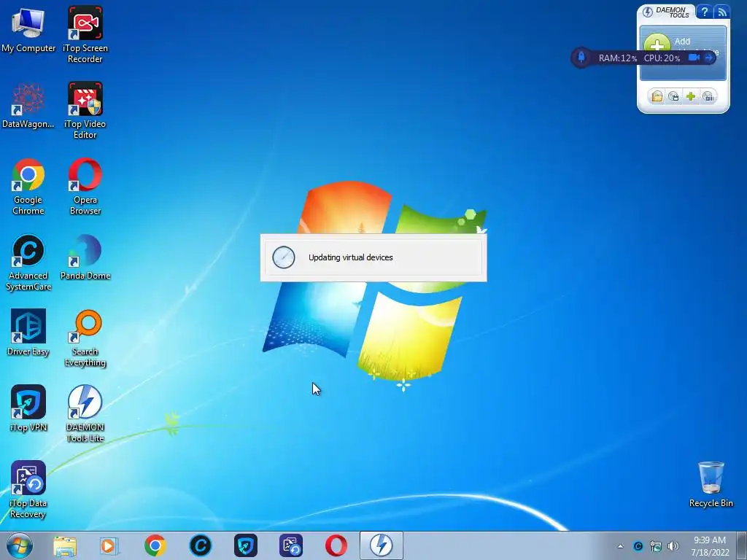Click the mount image folder icon in gadget
Viewport: 747px width, 560px height.
(x=657, y=97)
